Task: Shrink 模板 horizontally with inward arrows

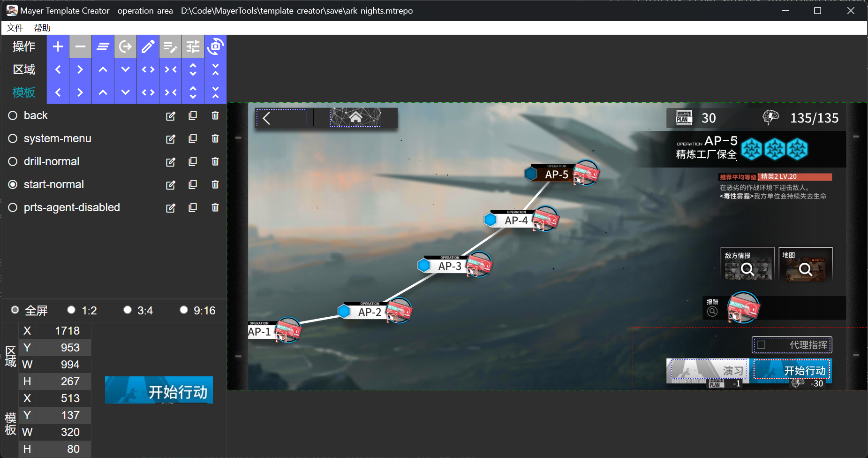Action: (171, 92)
